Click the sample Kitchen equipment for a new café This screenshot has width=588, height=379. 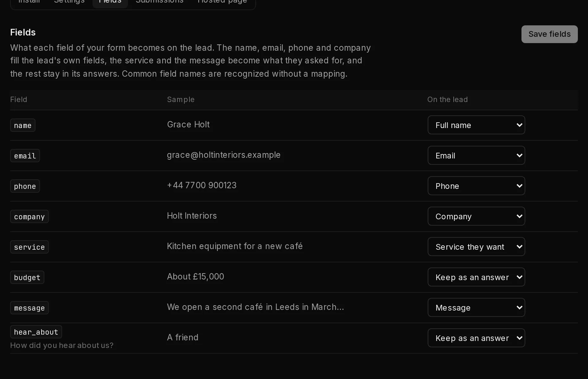coord(235,246)
